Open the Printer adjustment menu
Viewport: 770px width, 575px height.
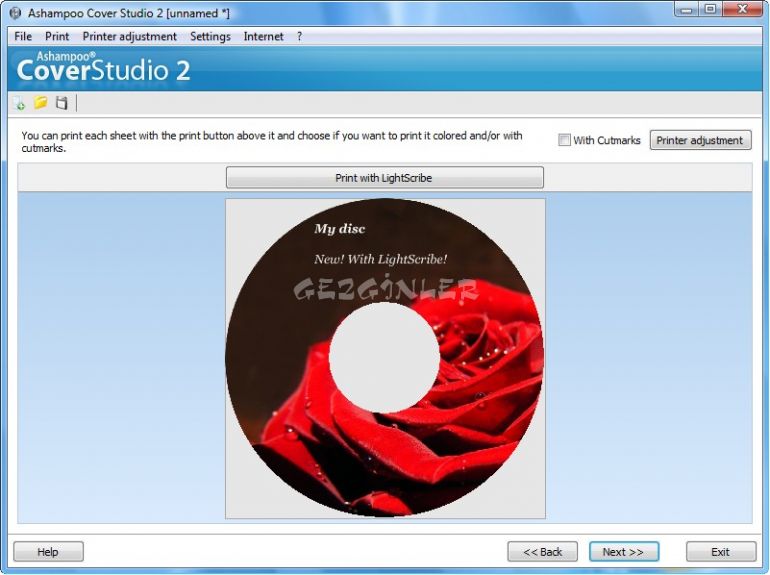click(130, 36)
